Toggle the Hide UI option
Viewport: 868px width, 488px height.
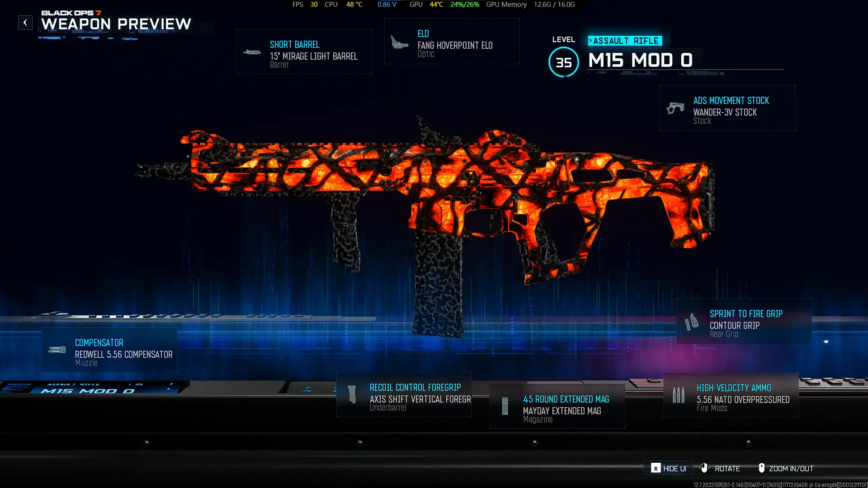[669, 469]
